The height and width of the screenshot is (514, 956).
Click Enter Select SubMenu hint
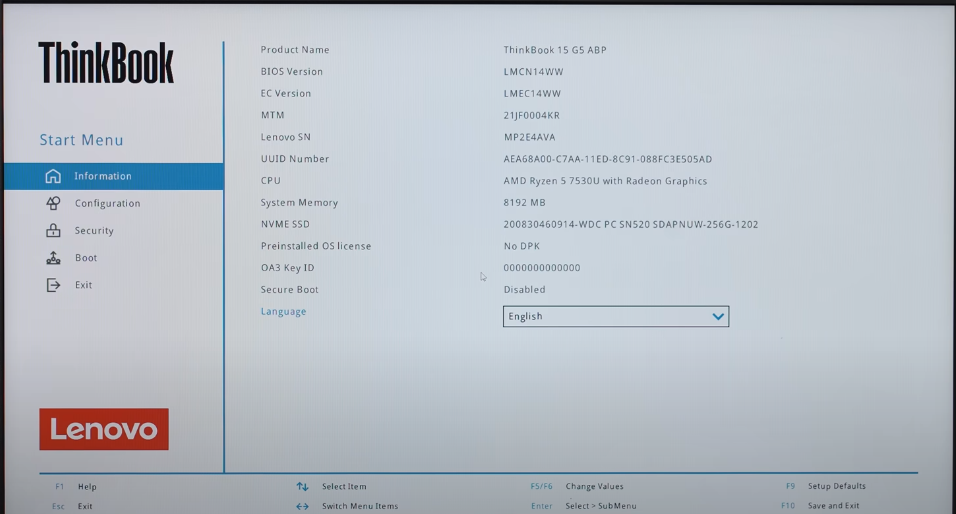(x=583, y=506)
